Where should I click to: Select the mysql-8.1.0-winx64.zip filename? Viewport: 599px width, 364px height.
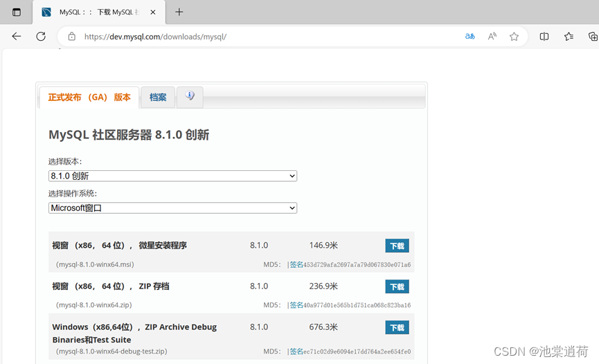coord(94,305)
